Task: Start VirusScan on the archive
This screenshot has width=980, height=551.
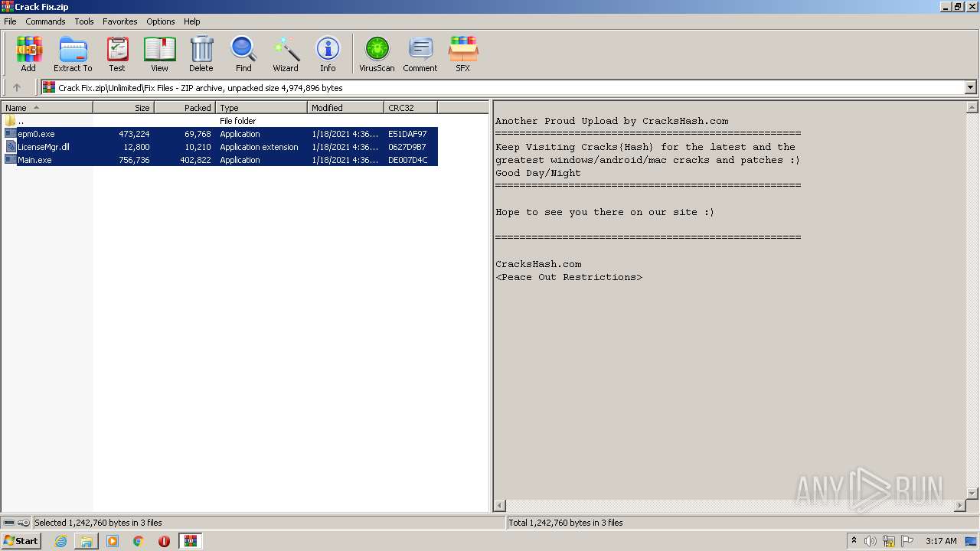Action: (x=377, y=54)
